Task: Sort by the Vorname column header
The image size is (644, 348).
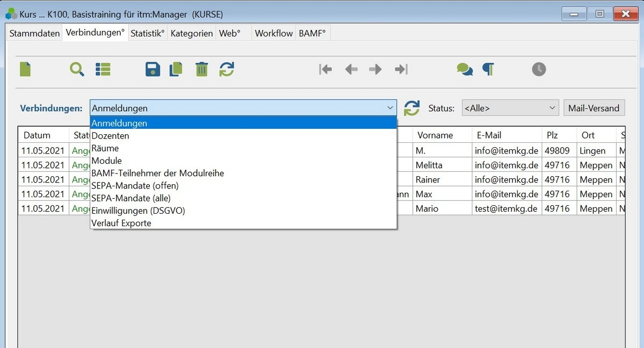Action: [x=442, y=135]
